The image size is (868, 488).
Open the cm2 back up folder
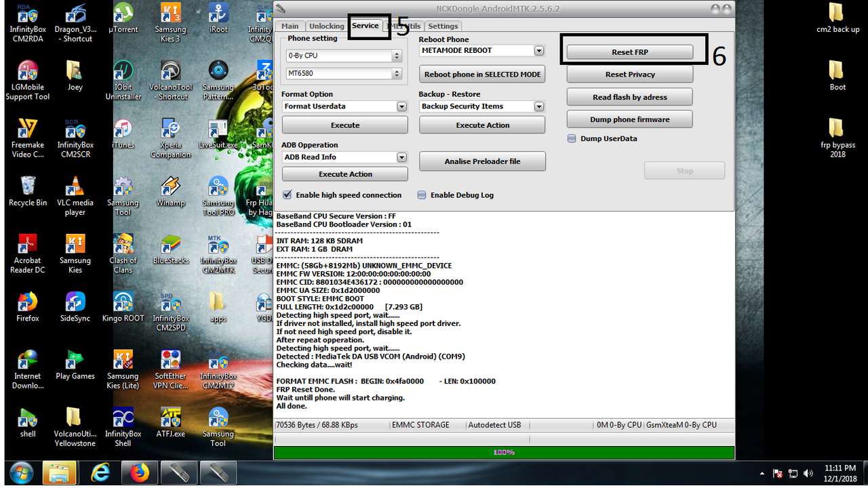pos(837,18)
